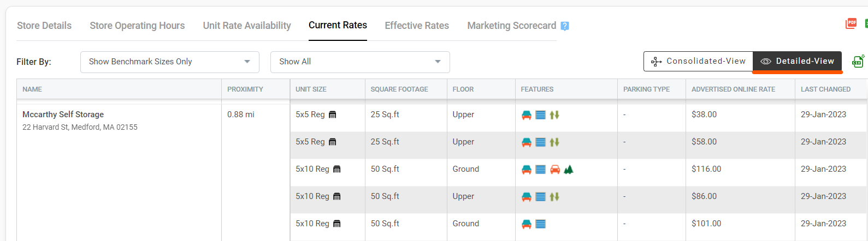Click blue roll-up door icon in $101.00 row
The height and width of the screenshot is (241, 868).
tap(540, 224)
